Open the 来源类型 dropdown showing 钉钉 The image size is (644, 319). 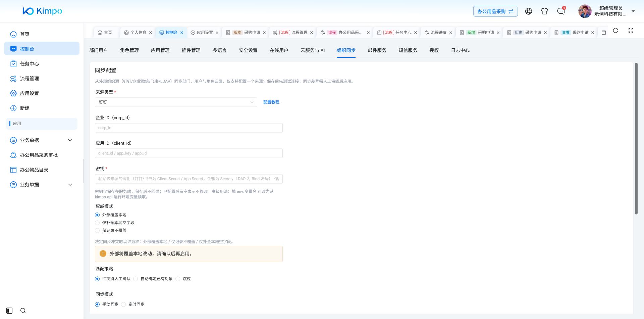click(176, 102)
